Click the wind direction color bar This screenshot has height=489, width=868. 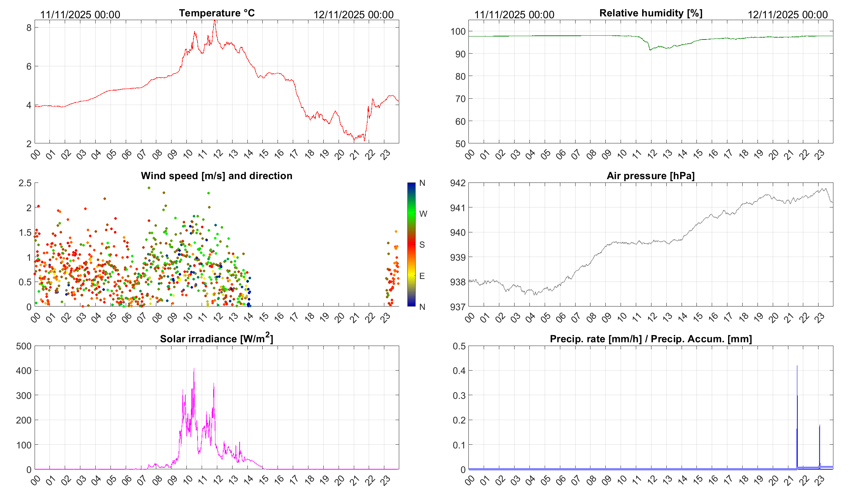(x=411, y=244)
